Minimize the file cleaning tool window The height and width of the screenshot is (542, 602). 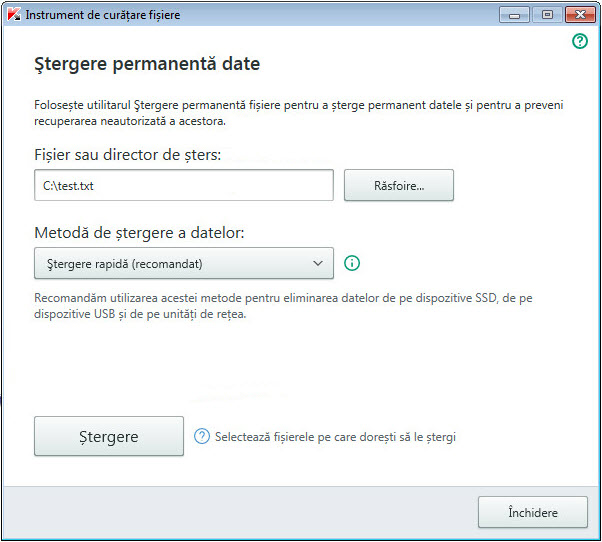tap(514, 15)
